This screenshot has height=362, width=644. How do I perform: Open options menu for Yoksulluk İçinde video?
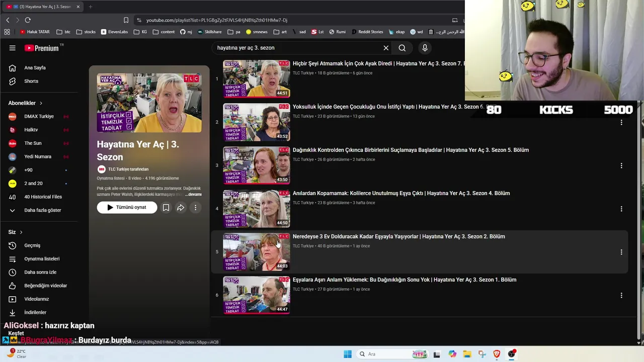click(x=621, y=122)
